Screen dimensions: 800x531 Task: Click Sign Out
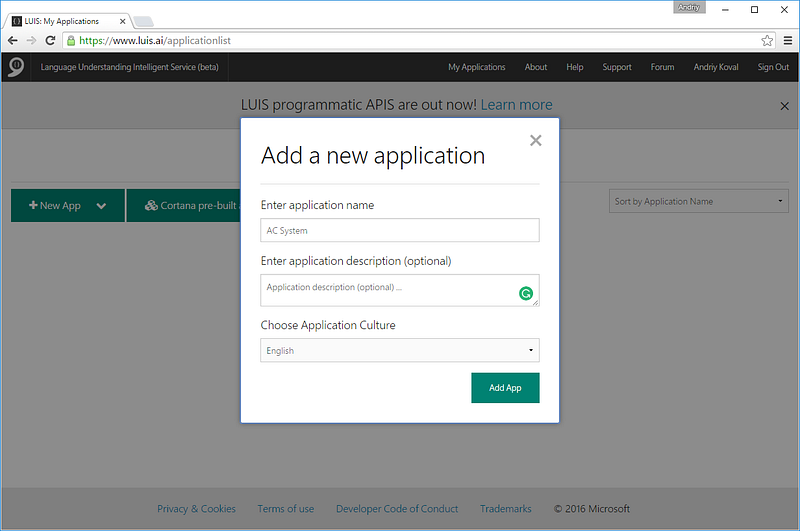[773, 67]
